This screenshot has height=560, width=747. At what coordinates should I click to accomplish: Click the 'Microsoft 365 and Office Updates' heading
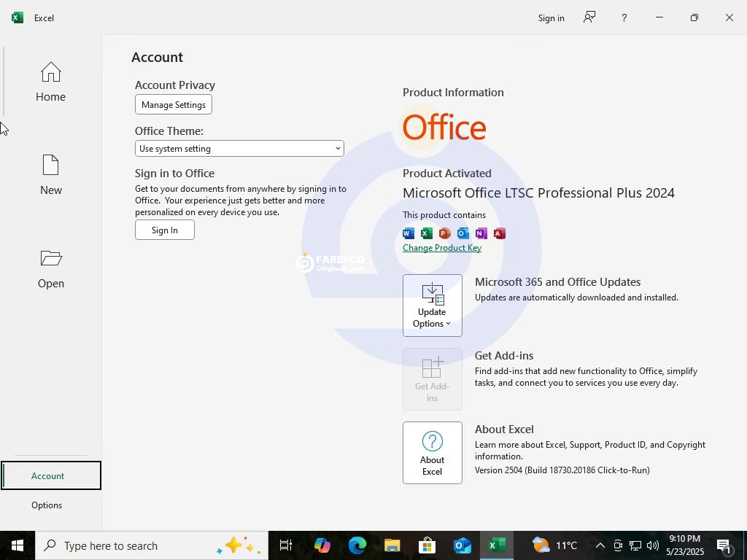[x=557, y=282]
